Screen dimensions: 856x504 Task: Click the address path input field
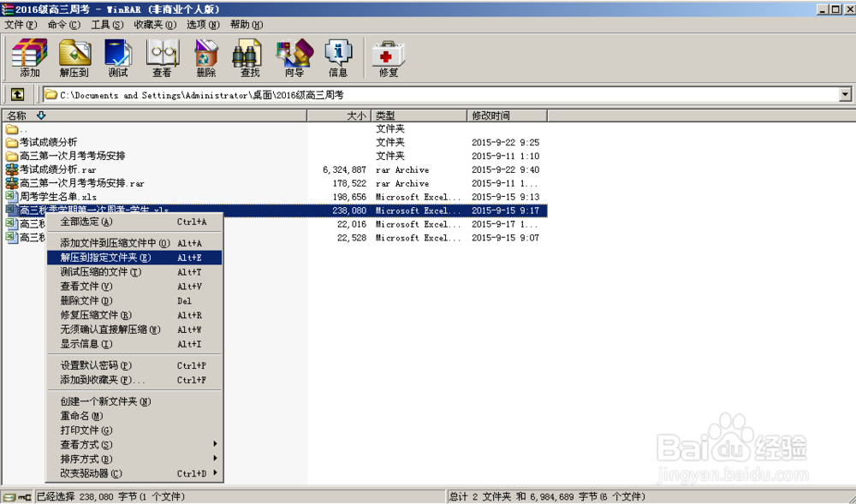coord(441,95)
